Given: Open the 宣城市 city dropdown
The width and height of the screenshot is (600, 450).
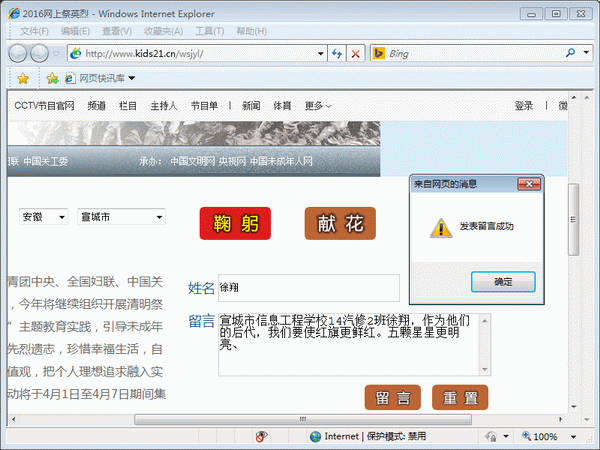Looking at the screenshot, I should tap(121, 217).
